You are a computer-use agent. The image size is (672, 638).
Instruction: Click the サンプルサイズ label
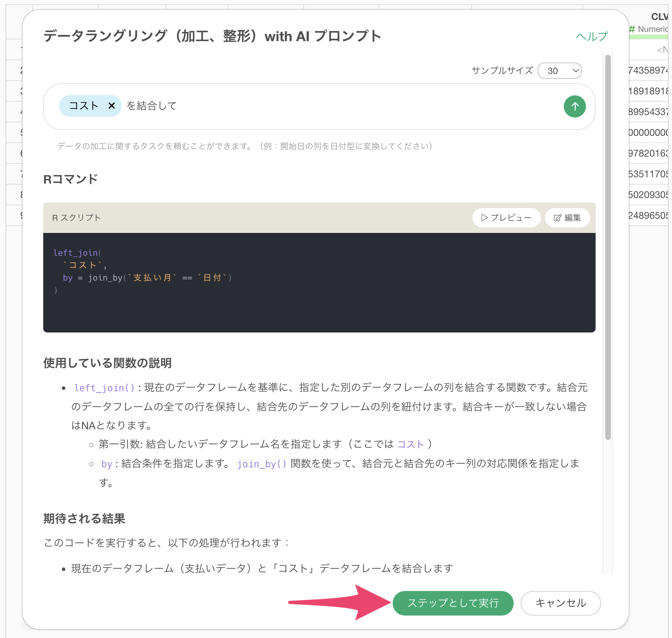(x=502, y=71)
